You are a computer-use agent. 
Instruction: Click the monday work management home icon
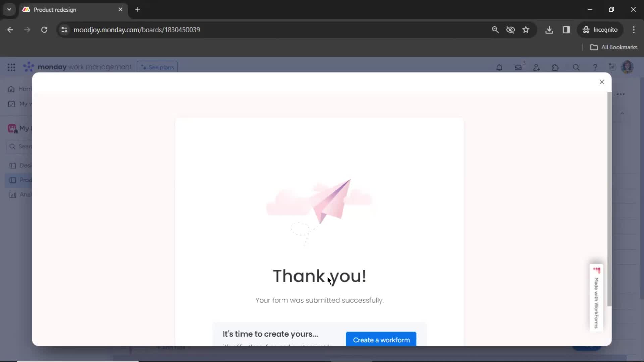click(x=28, y=67)
